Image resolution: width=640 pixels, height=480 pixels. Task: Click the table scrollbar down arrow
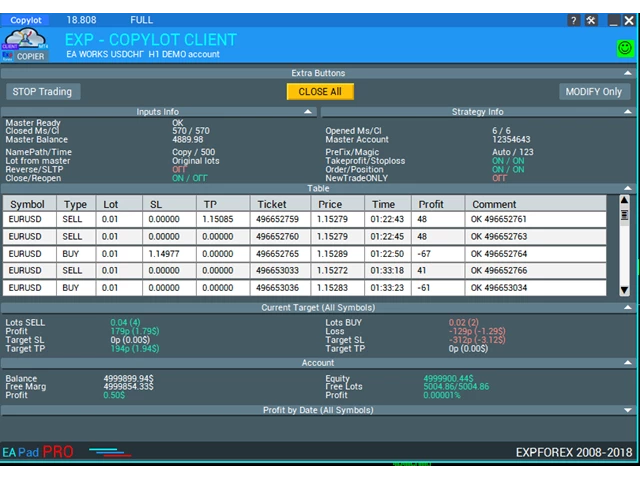point(625,290)
